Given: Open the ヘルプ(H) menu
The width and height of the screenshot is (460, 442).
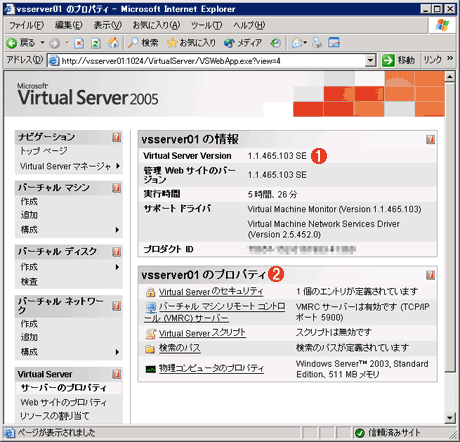Looking at the screenshot, I should point(249,25).
